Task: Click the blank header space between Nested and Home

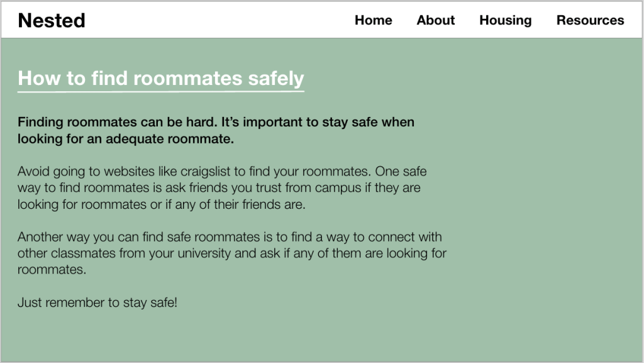Action: (x=220, y=21)
